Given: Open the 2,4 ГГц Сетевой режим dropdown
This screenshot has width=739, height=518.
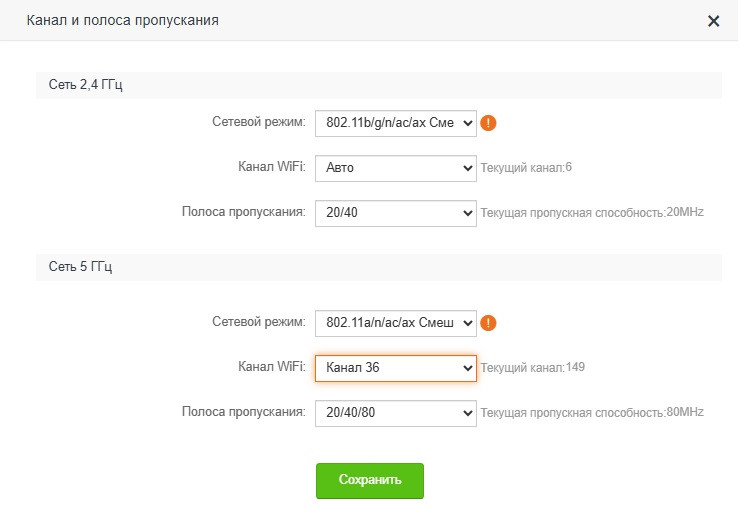Looking at the screenshot, I should point(396,123).
